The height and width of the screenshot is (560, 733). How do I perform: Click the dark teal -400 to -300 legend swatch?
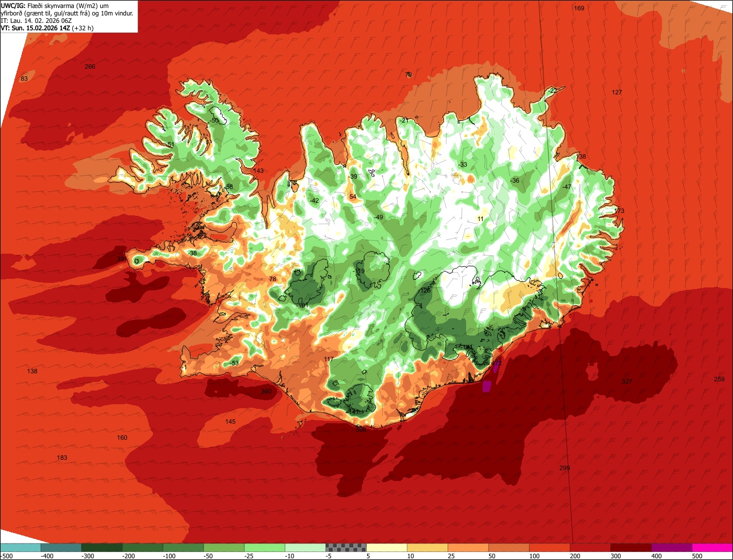point(61,547)
